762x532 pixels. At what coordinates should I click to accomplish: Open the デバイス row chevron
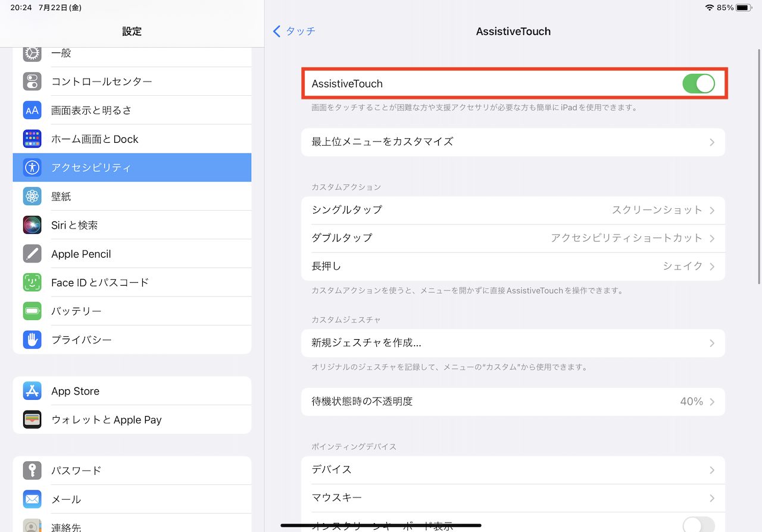712,470
